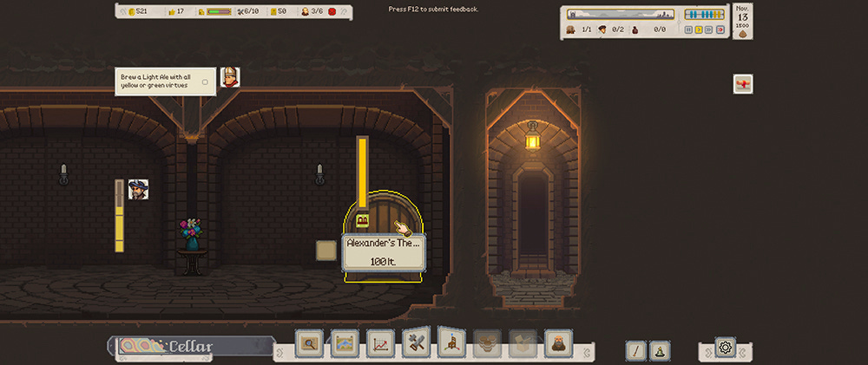Click the tall yellow fill gauge above the barrel

point(363,173)
